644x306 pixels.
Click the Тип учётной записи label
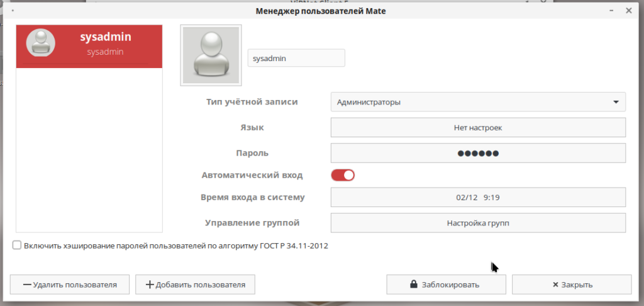click(x=252, y=102)
